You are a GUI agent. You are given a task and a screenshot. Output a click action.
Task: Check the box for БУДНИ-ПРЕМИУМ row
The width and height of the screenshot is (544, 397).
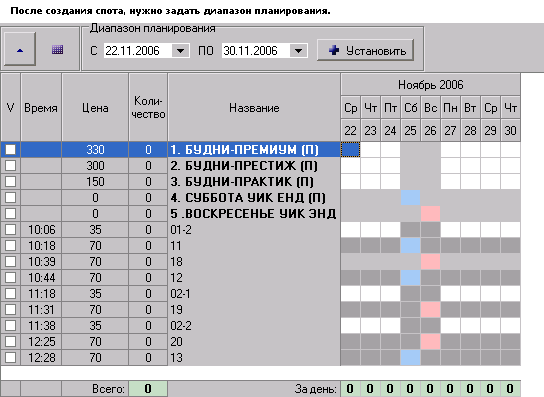click(x=10, y=150)
